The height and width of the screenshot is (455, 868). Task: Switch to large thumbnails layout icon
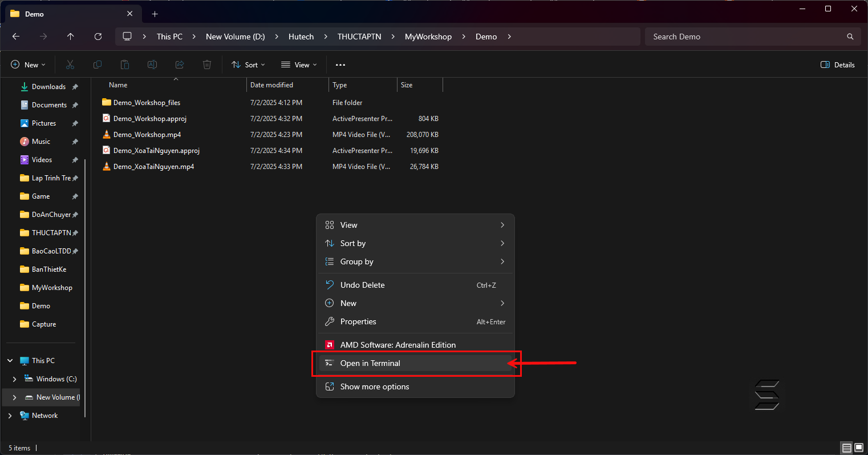point(859,448)
